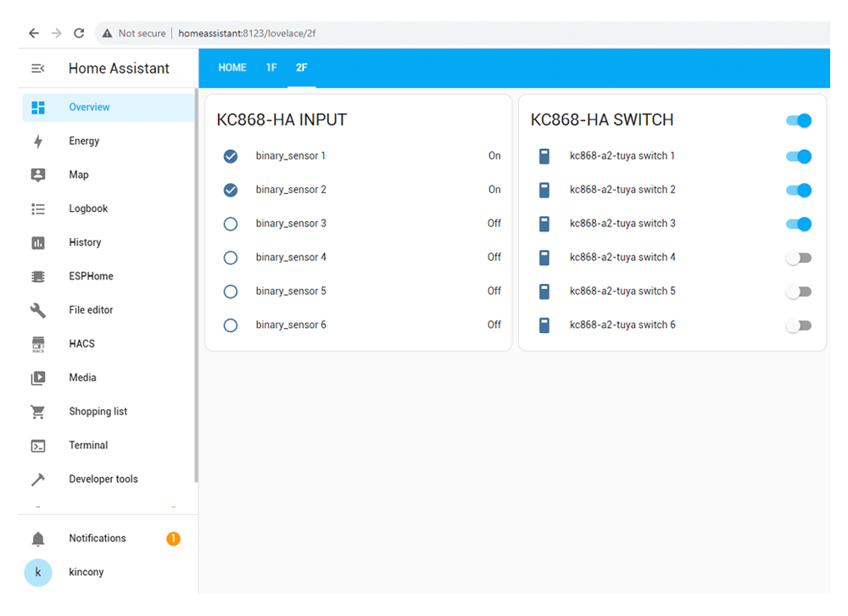Open binary_sensor 3 entity details
848x616 pixels.
[x=291, y=224]
